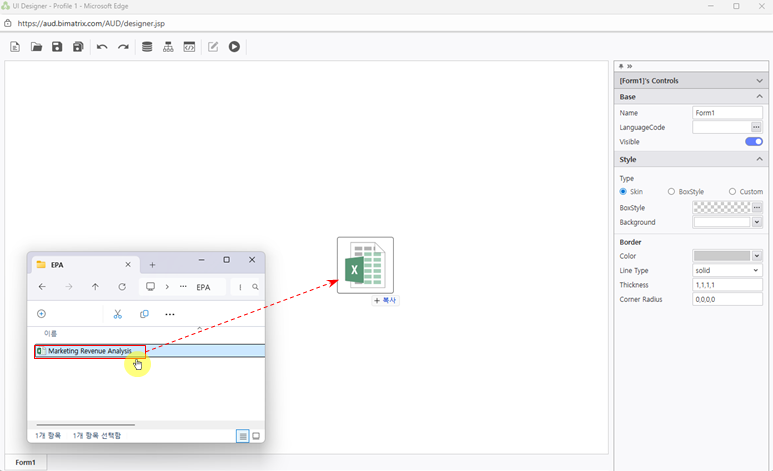Select the EPA tab in File Explorer
This screenshot has width=773, height=471.
click(80, 265)
